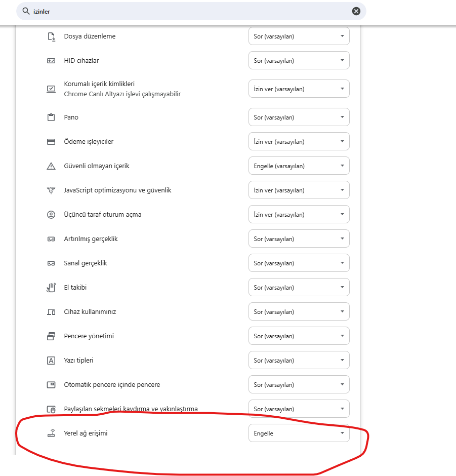Open the Korumalı içerik kimlikleri dropdown
The height and width of the screenshot is (476, 456).
click(299, 89)
